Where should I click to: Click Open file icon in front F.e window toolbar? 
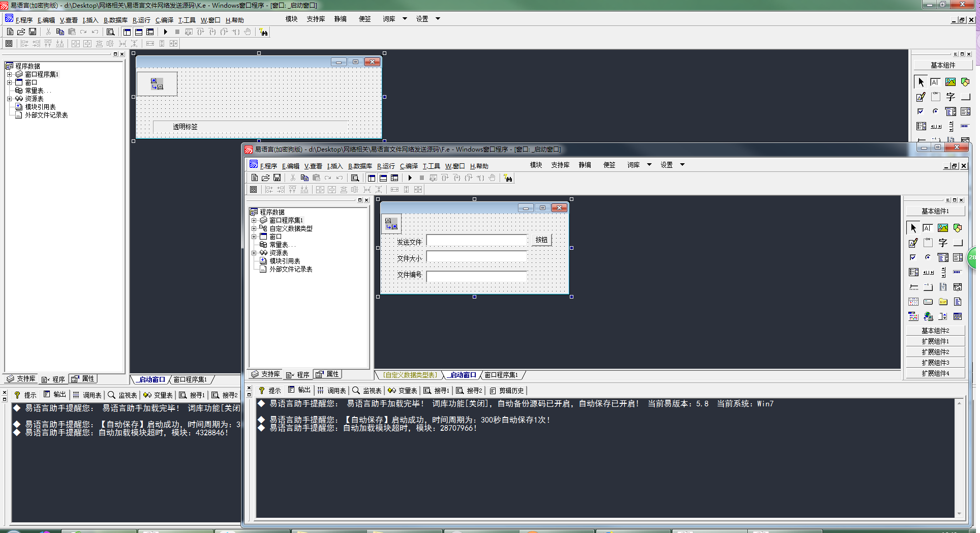(x=266, y=178)
